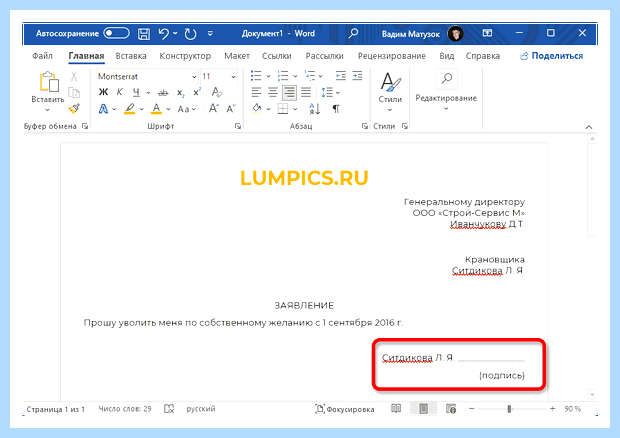Screen dimensions: 620x438
Task: Toggle subscript x₂ formatting
Action: point(180,93)
